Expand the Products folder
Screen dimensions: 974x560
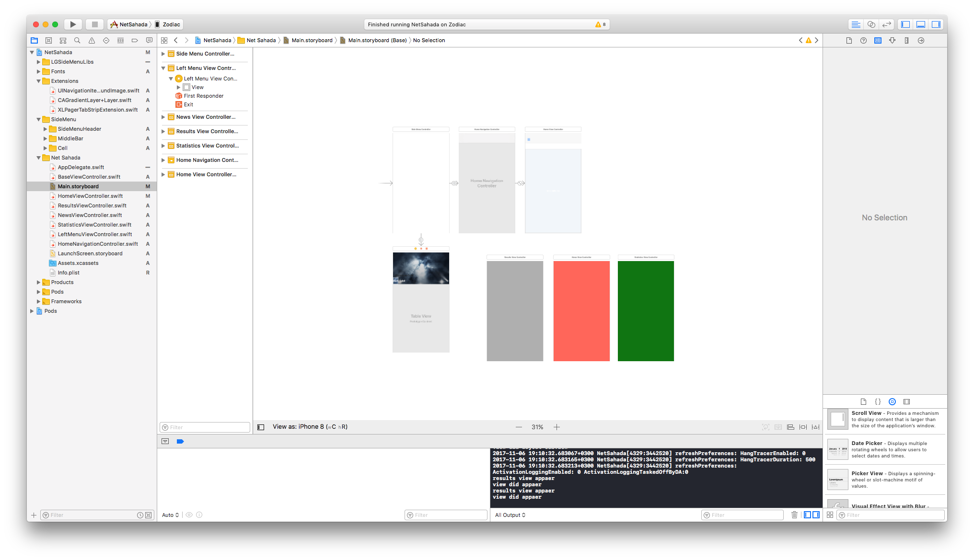click(39, 282)
